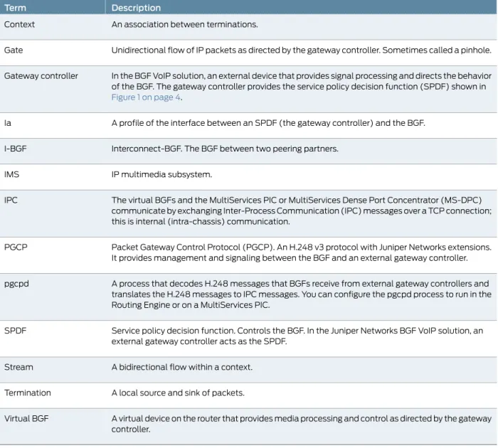Click 'IP multimedia subsystem.' description
This screenshot has height=448, width=498.
click(x=161, y=174)
